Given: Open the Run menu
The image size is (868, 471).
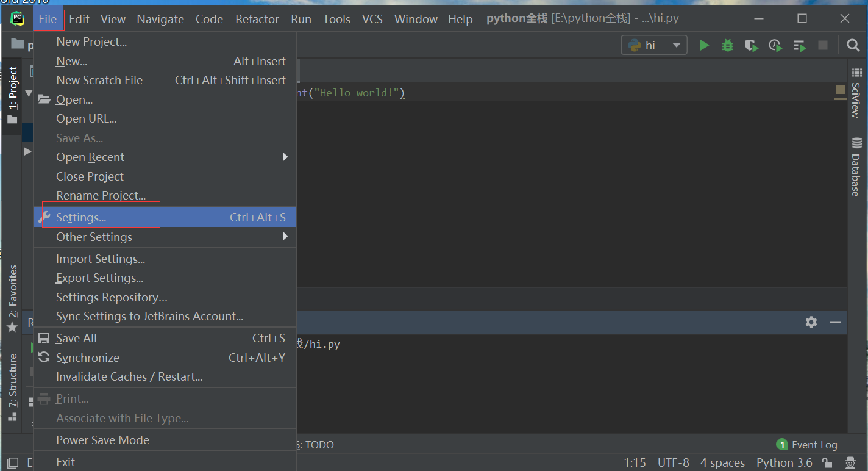Looking at the screenshot, I should click(x=301, y=20).
